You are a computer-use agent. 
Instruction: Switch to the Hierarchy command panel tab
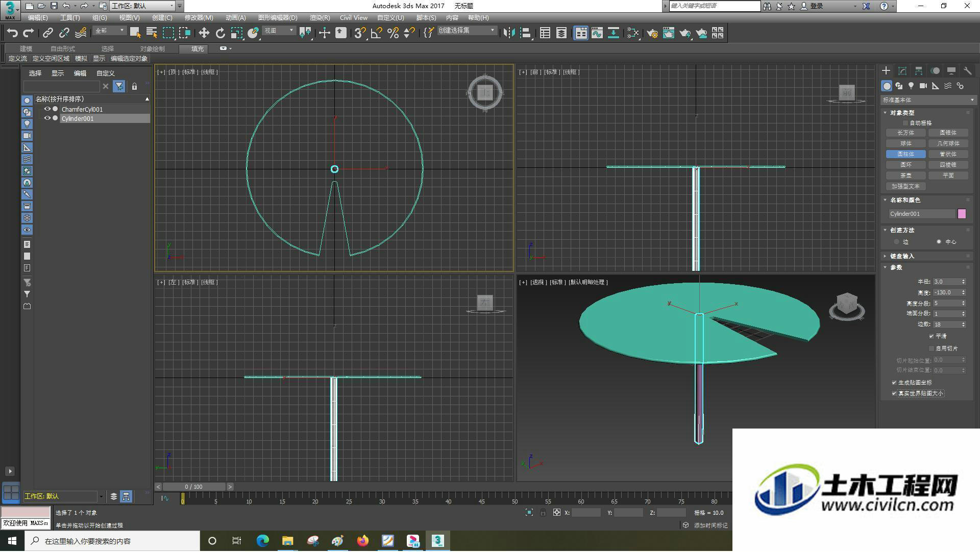coord(919,71)
